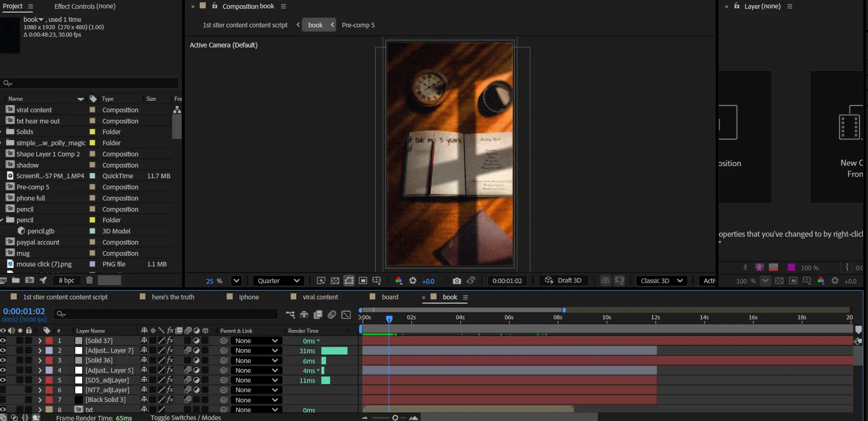Open the Quarter resolution dropdown
The image size is (868, 421).
(279, 281)
